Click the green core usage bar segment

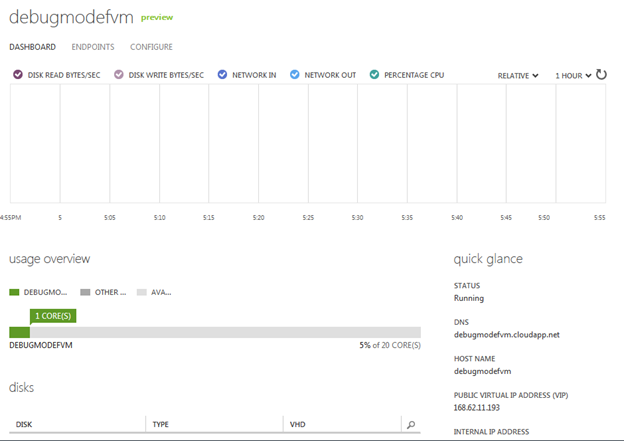tap(19, 333)
